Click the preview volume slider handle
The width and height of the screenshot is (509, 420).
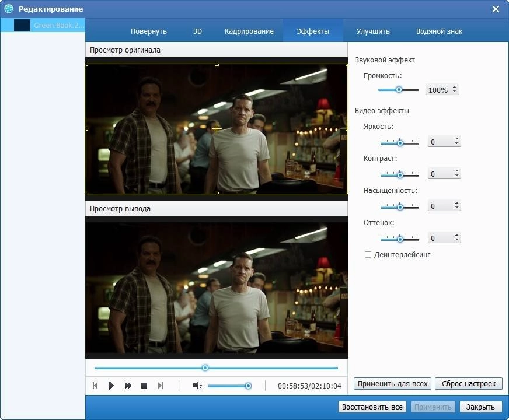click(248, 386)
